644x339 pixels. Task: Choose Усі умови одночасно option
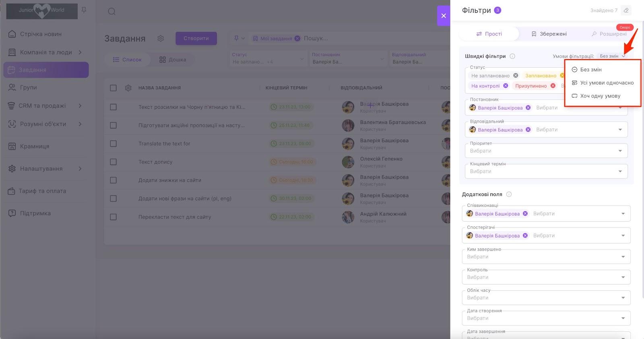[x=603, y=83]
